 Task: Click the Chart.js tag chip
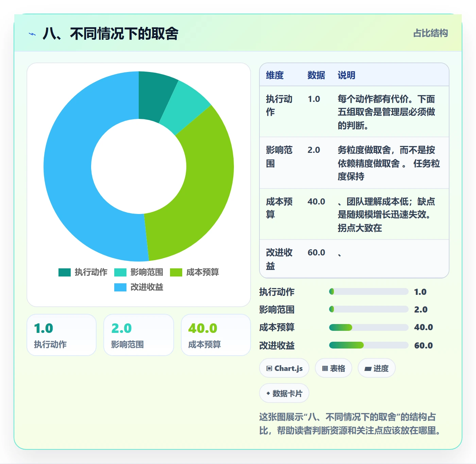click(284, 368)
